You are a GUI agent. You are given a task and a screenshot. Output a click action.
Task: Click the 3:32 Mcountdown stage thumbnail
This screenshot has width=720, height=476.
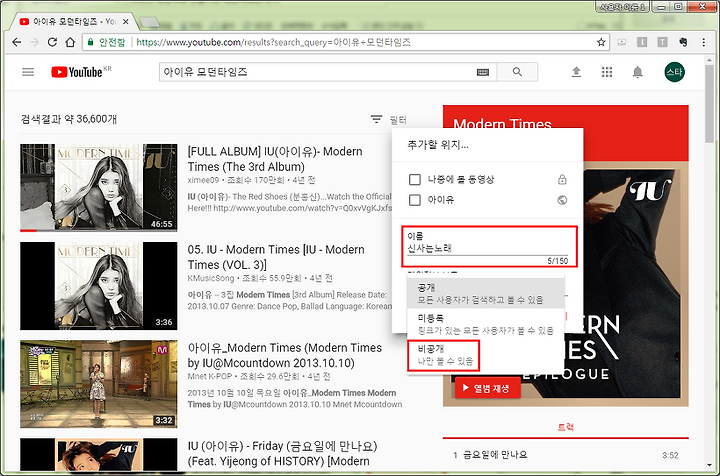[x=98, y=384]
